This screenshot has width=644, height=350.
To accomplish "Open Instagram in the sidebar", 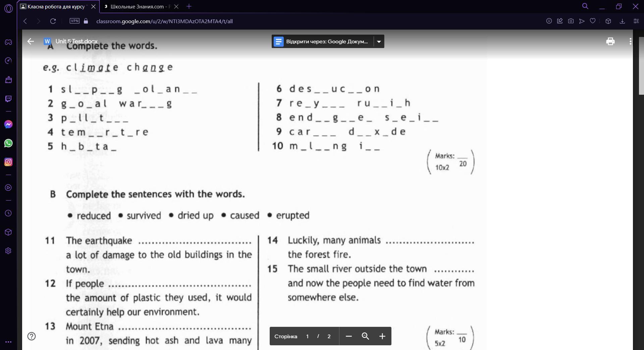I will pos(8,162).
